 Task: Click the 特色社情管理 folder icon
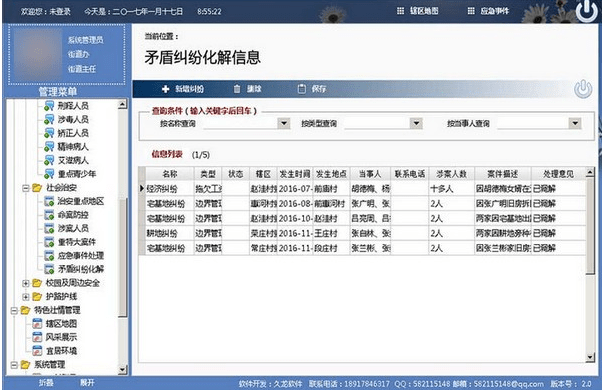(x=25, y=310)
